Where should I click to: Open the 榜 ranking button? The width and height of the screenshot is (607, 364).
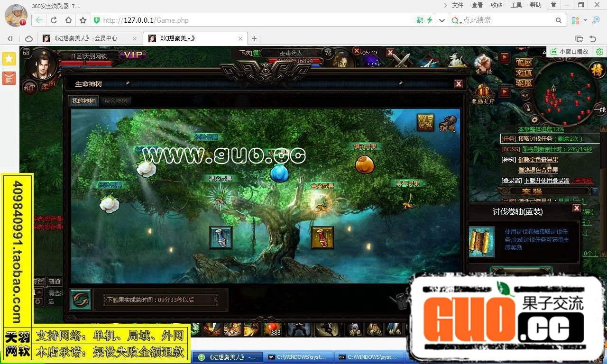(597, 70)
